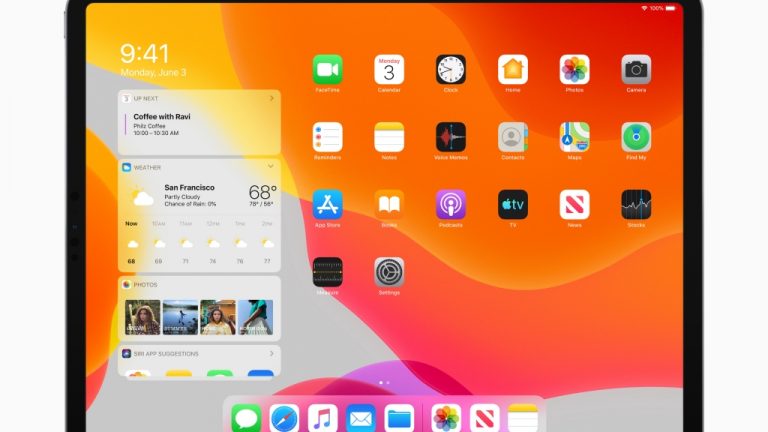Launch the Camera app

[x=636, y=70]
